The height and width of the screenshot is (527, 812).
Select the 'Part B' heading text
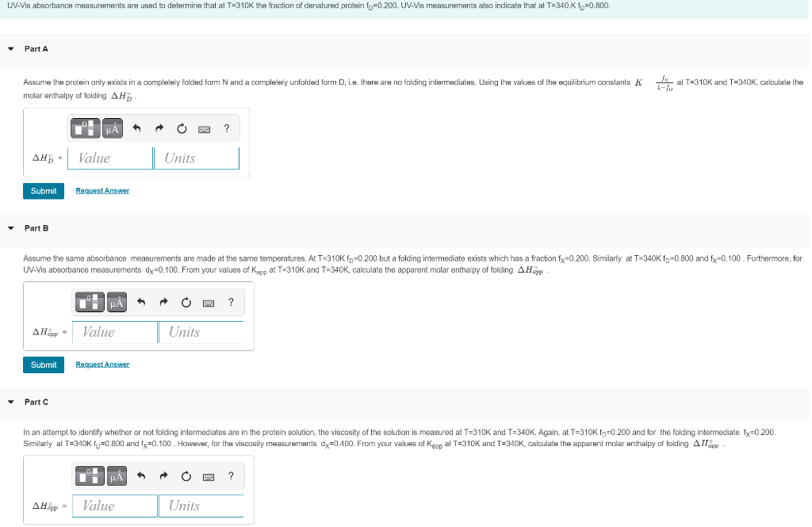pos(36,227)
